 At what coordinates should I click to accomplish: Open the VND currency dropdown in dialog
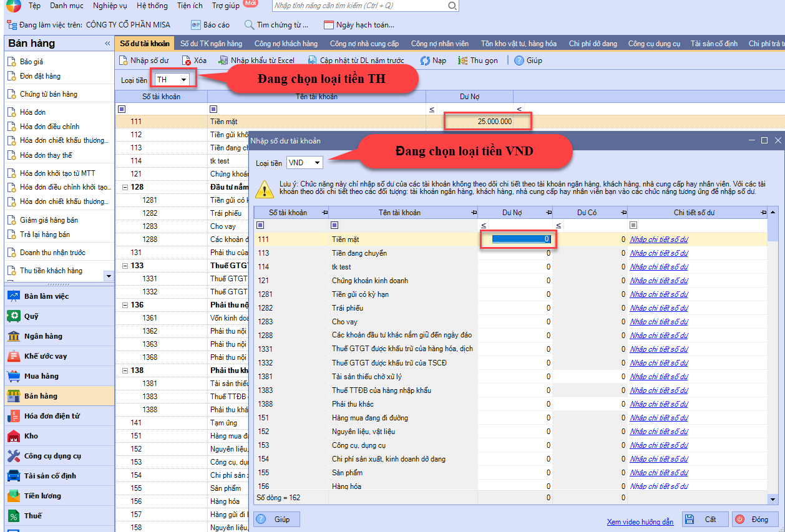pyautogui.click(x=317, y=163)
